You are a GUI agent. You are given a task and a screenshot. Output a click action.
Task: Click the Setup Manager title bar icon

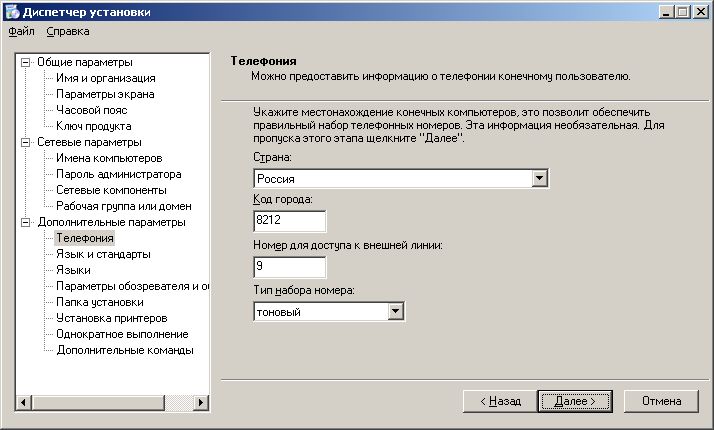(11, 11)
